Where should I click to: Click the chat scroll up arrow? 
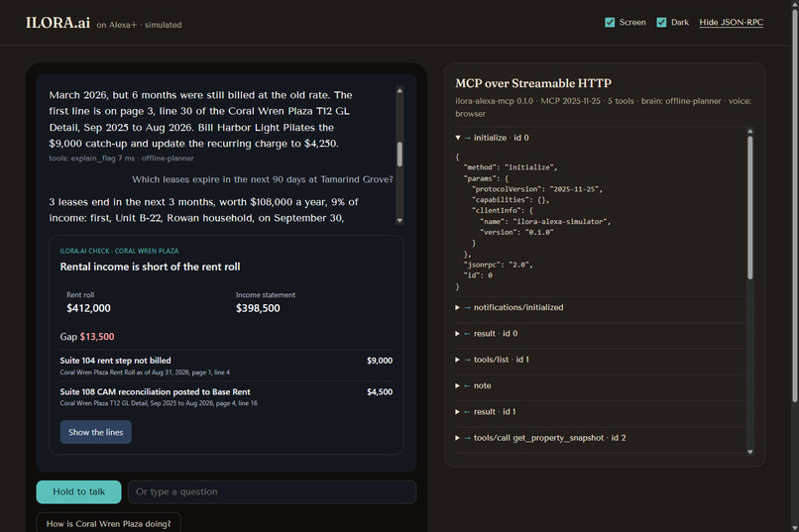(399, 90)
